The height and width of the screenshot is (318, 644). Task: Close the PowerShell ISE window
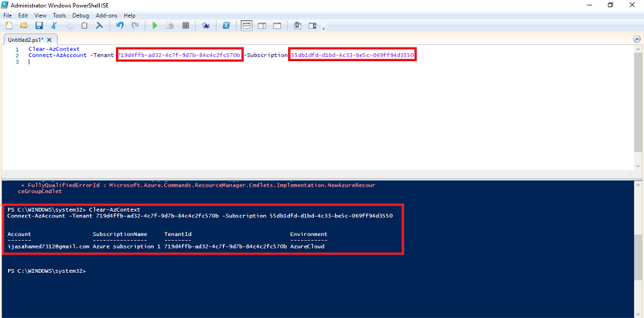tap(632, 5)
